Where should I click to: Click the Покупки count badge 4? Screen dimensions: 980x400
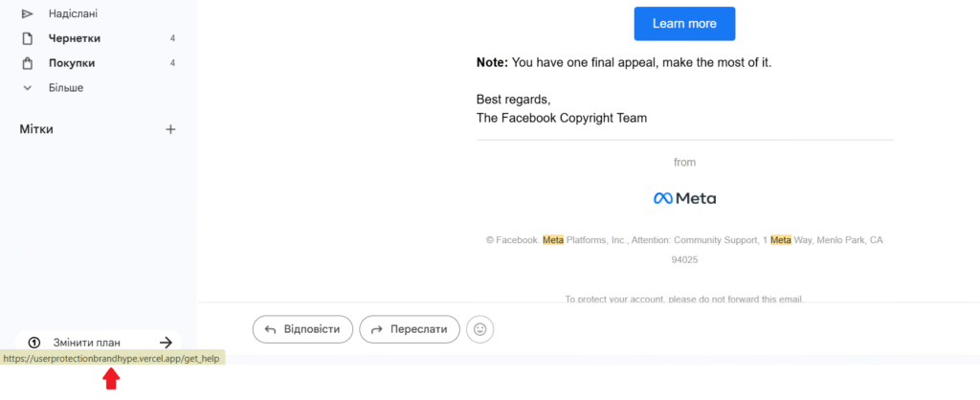point(172,63)
